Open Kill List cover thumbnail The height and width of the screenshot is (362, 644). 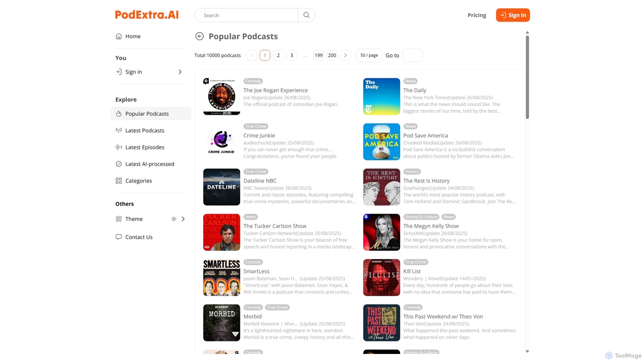[x=382, y=278]
